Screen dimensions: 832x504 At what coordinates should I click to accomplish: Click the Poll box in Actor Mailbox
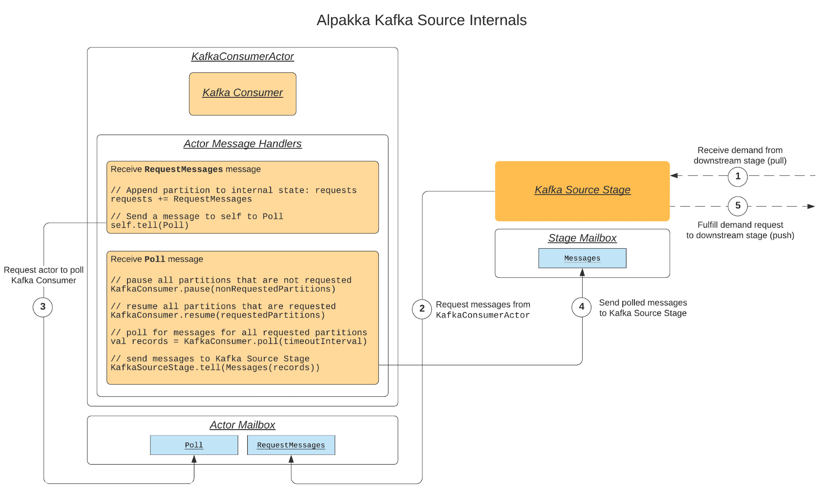click(194, 445)
